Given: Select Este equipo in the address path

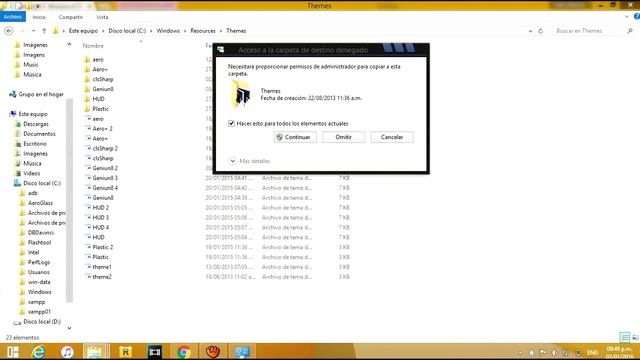Looking at the screenshot, I should click(83, 31).
